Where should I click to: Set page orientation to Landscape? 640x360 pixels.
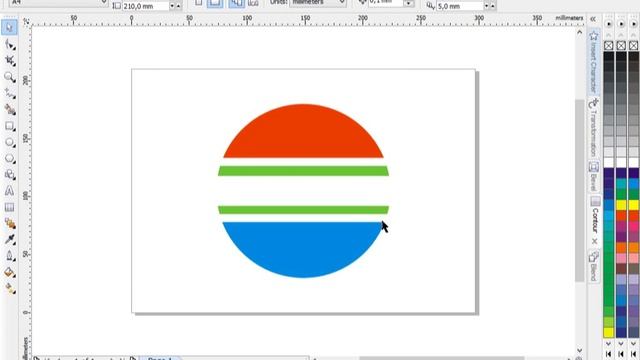215,3
